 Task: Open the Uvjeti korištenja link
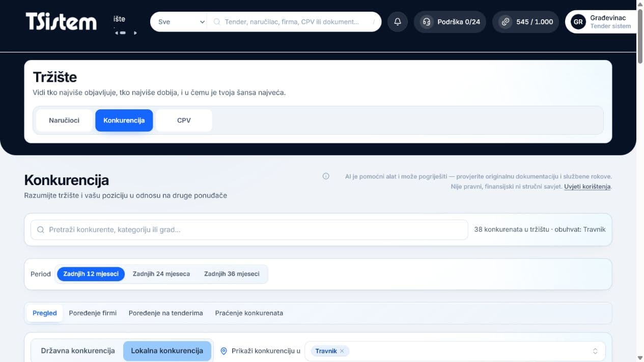pos(587,187)
